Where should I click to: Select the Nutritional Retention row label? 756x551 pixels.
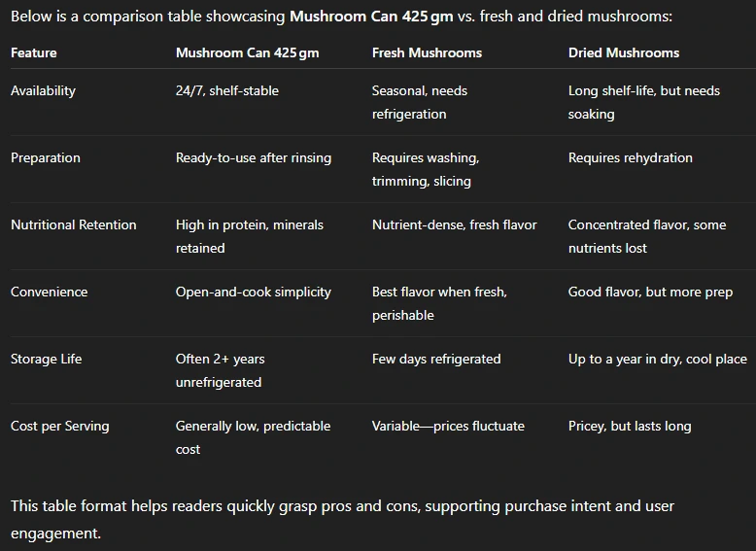74,224
